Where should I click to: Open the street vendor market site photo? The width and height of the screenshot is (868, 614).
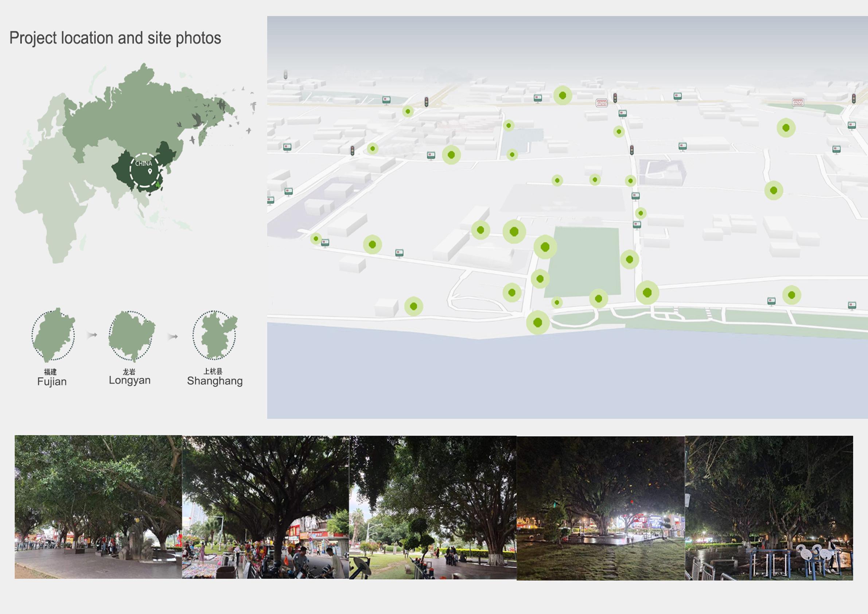(265, 507)
